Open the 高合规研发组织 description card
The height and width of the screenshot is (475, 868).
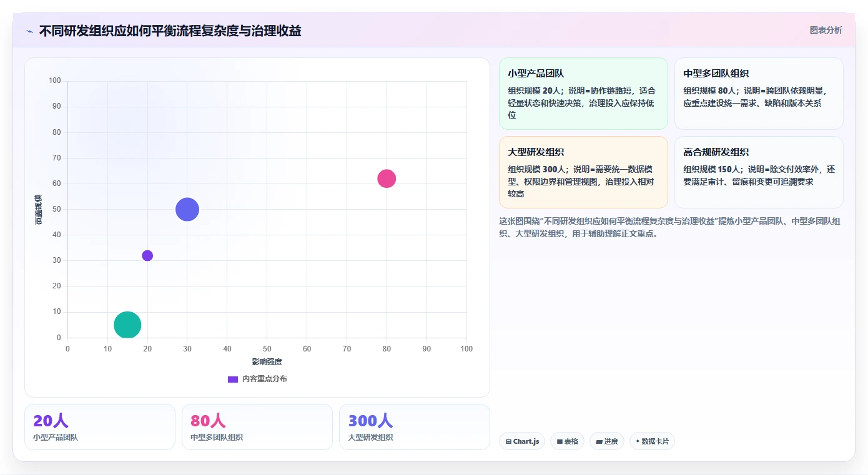[759, 172]
